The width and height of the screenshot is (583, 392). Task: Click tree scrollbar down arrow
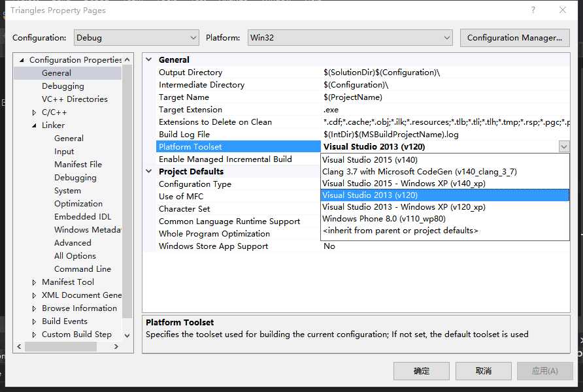click(x=127, y=335)
